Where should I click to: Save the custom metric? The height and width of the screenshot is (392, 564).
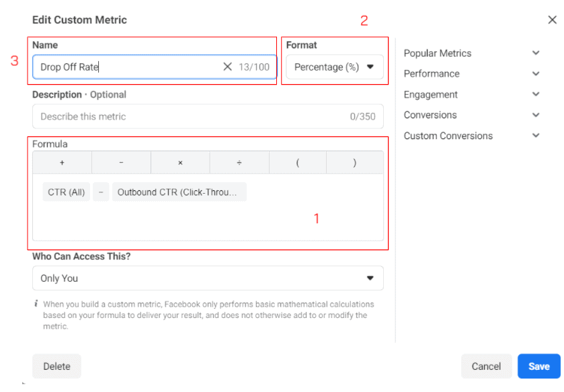tap(538, 366)
